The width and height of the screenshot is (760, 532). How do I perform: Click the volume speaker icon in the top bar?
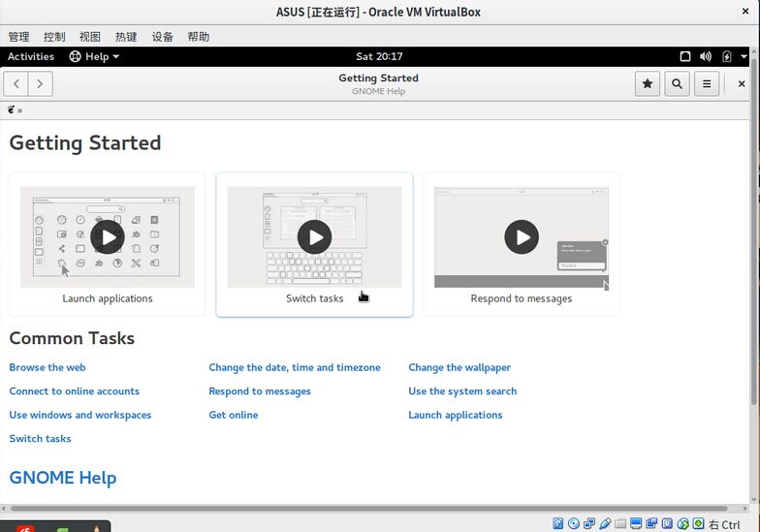tap(706, 56)
